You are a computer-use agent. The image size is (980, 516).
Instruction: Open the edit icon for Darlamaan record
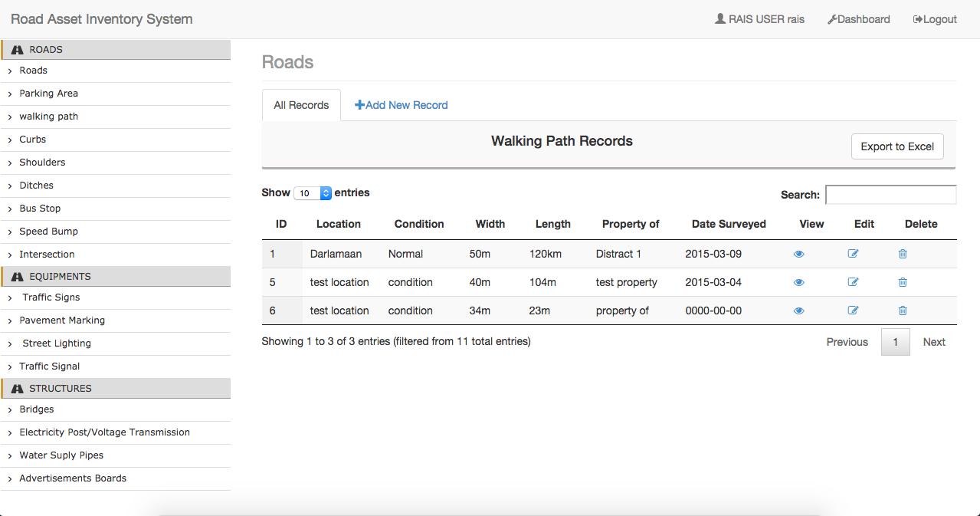click(853, 254)
